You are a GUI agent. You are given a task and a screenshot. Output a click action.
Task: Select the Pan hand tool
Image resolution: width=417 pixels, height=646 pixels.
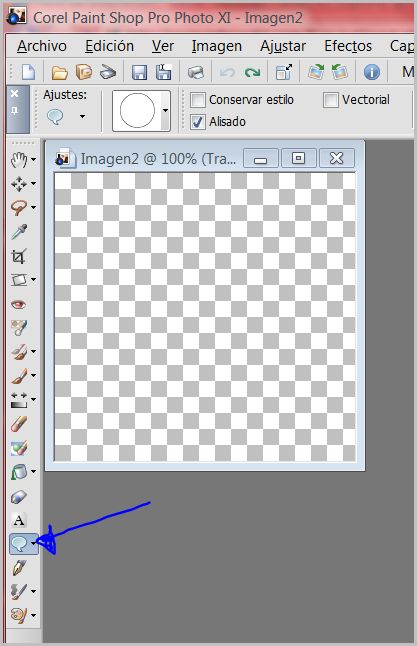(x=19, y=160)
